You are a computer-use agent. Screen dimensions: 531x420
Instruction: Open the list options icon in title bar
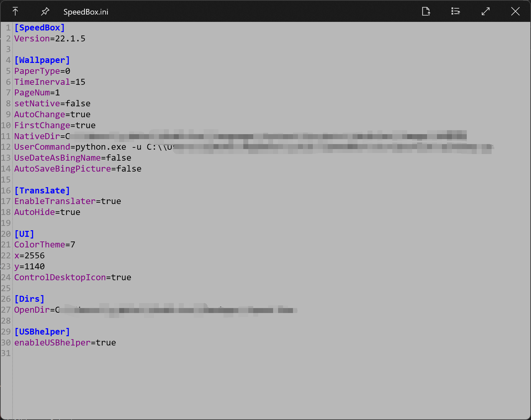(456, 12)
